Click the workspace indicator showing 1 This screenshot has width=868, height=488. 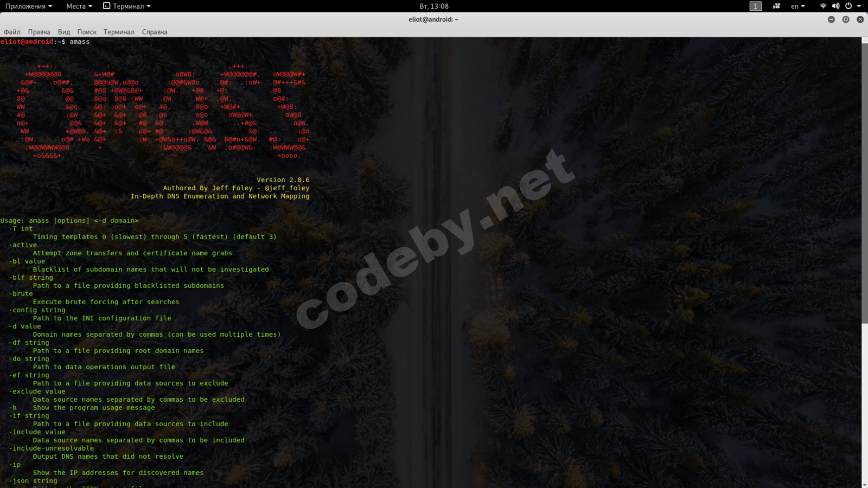[x=755, y=6]
